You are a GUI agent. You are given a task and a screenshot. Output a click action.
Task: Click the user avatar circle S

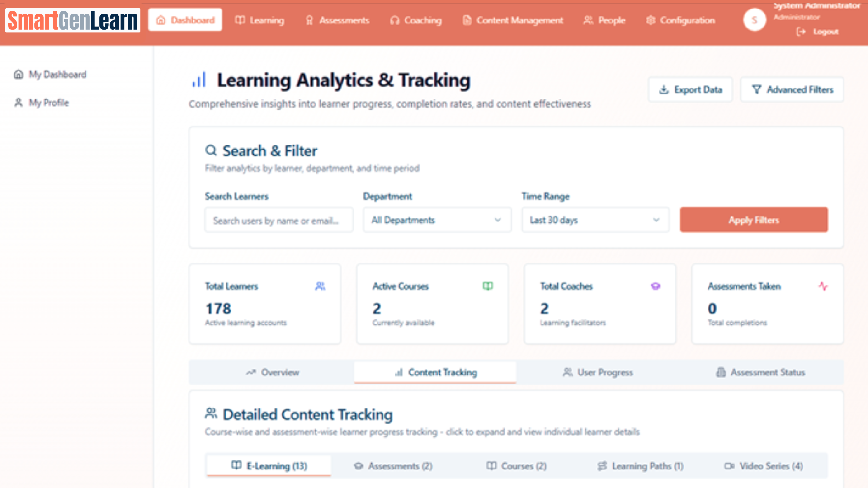[x=754, y=20]
